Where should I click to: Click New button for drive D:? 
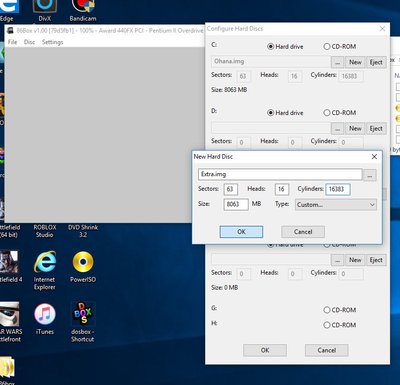(355, 129)
